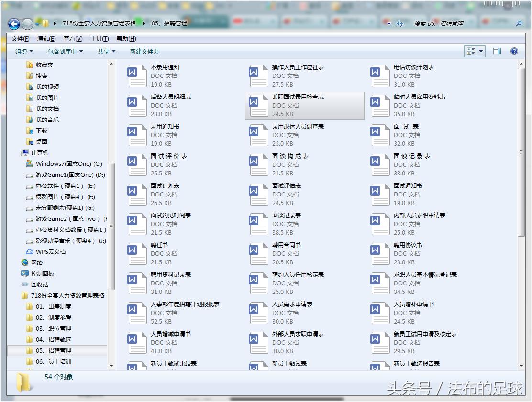The width and height of the screenshot is (532, 402).
Task: Click the refresh icon in the address bar
Action: 400,23
